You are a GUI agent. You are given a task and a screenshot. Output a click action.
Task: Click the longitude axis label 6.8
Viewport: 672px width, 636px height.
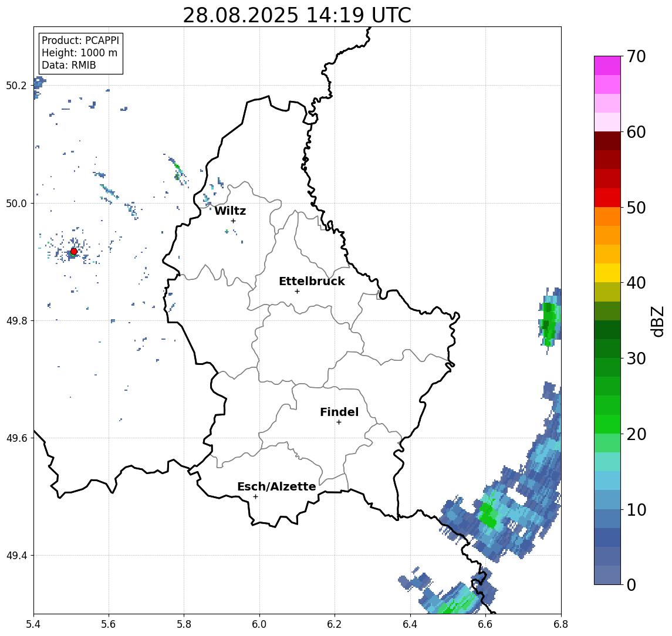[x=560, y=624]
